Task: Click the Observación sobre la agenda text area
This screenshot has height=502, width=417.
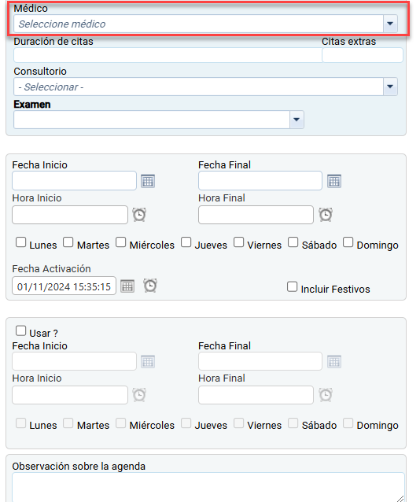Action: click(208, 487)
